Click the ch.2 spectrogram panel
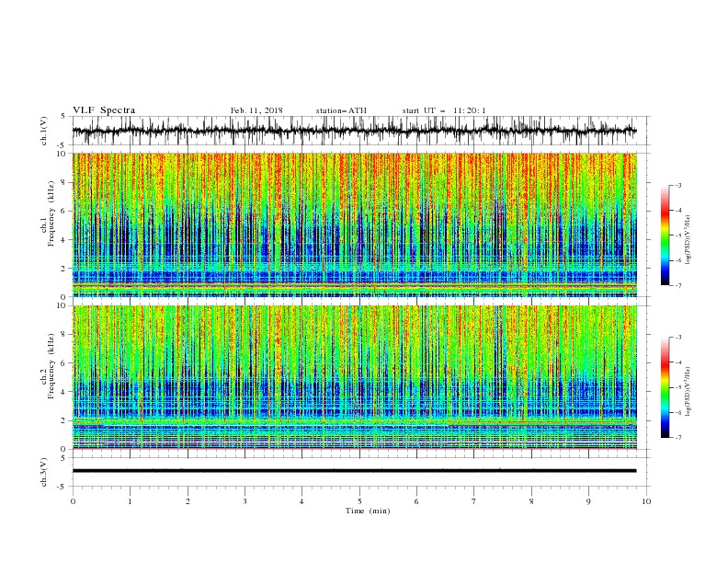The width and height of the screenshot is (728, 563). (354, 377)
